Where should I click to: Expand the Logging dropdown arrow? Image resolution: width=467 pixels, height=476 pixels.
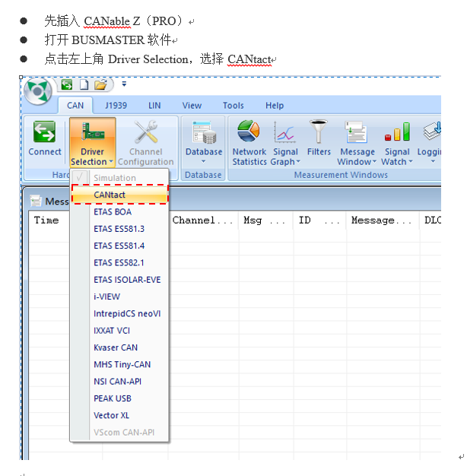pos(433,161)
